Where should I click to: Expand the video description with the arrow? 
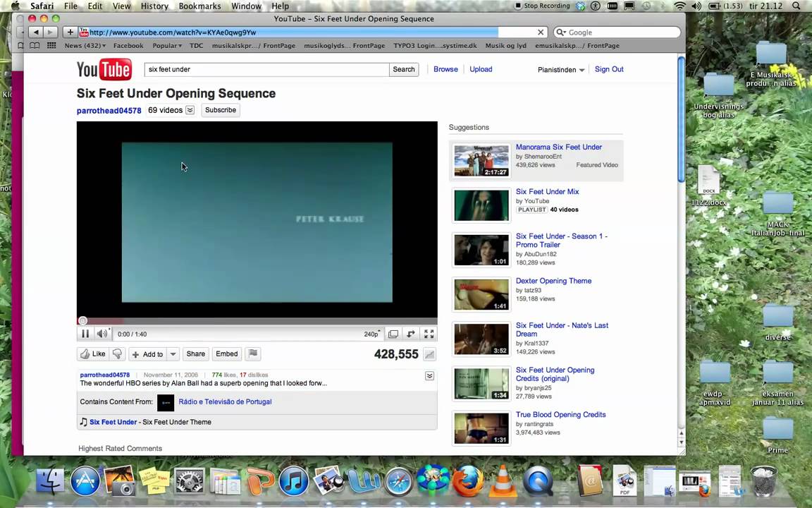(x=429, y=376)
